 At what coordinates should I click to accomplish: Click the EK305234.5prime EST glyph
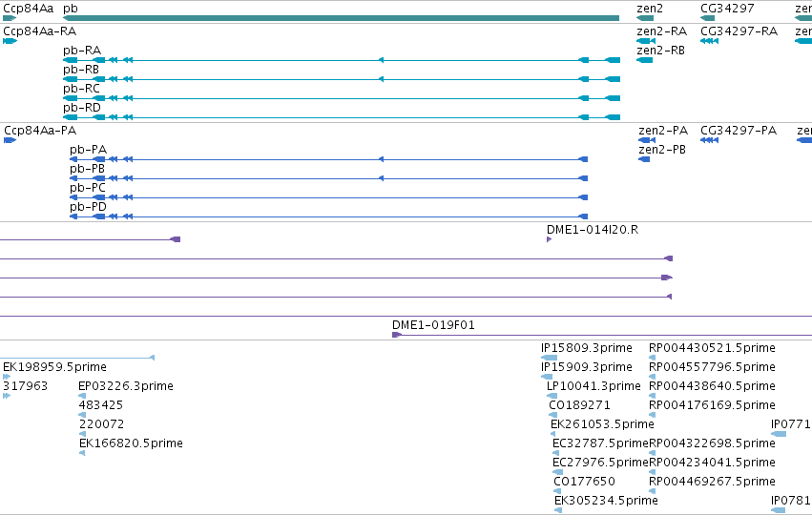[558, 510]
